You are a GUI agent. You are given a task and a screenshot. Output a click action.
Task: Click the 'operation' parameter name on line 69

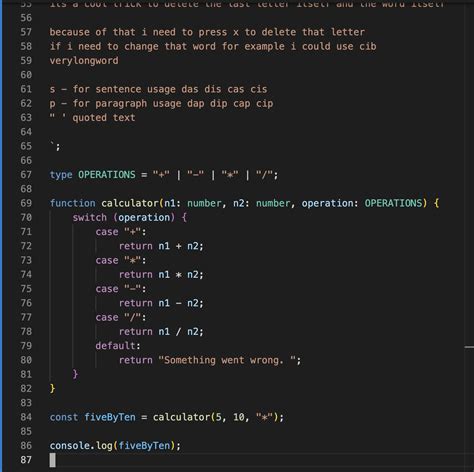(327, 203)
